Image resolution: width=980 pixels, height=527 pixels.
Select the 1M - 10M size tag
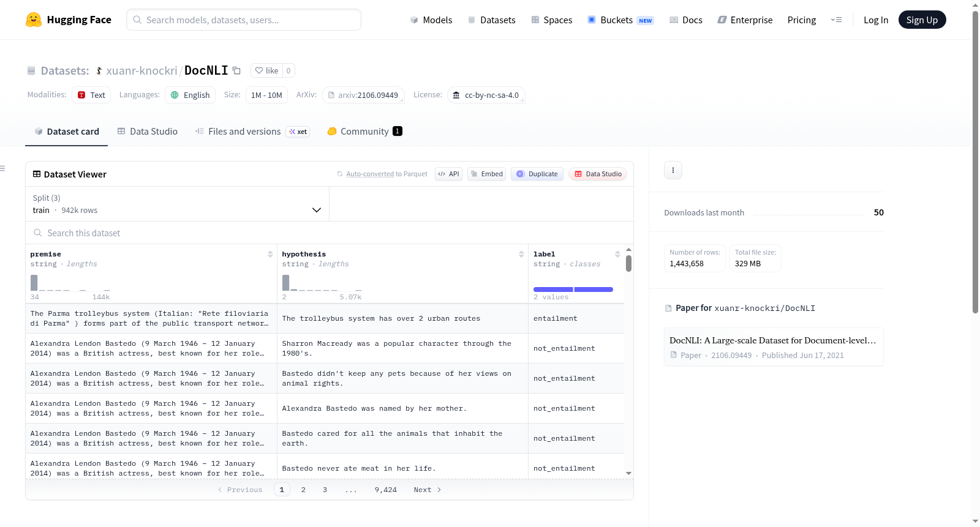tap(266, 95)
